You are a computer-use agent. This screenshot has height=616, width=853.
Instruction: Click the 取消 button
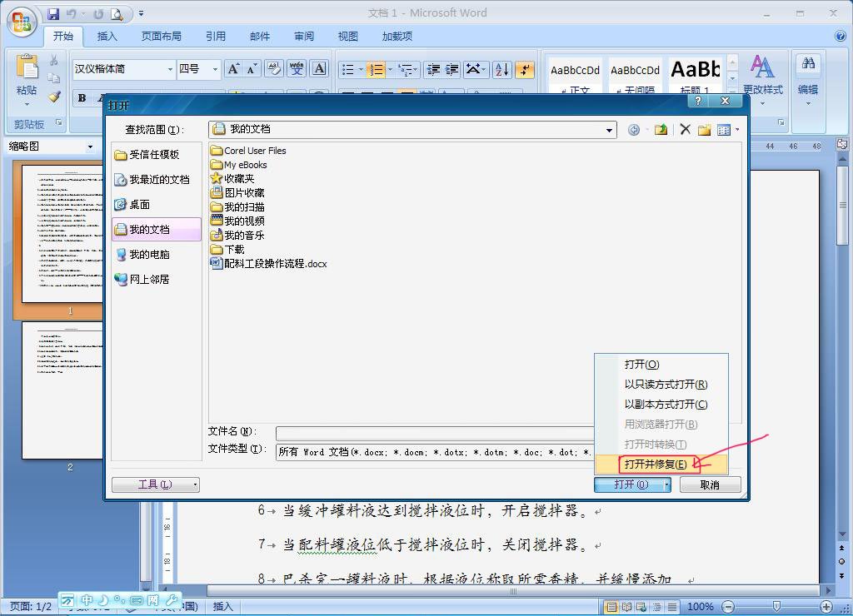click(x=710, y=484)
